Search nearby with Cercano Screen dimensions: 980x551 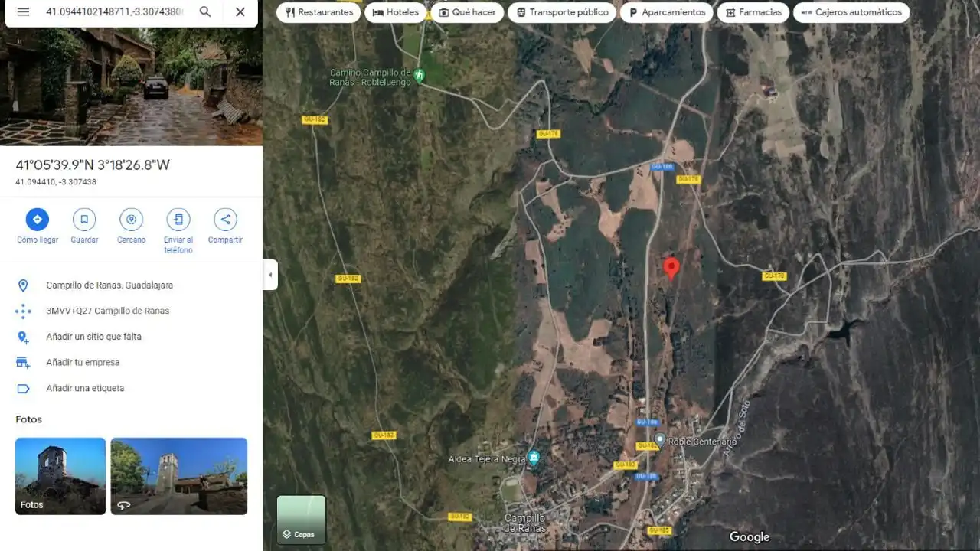[132, 226]
